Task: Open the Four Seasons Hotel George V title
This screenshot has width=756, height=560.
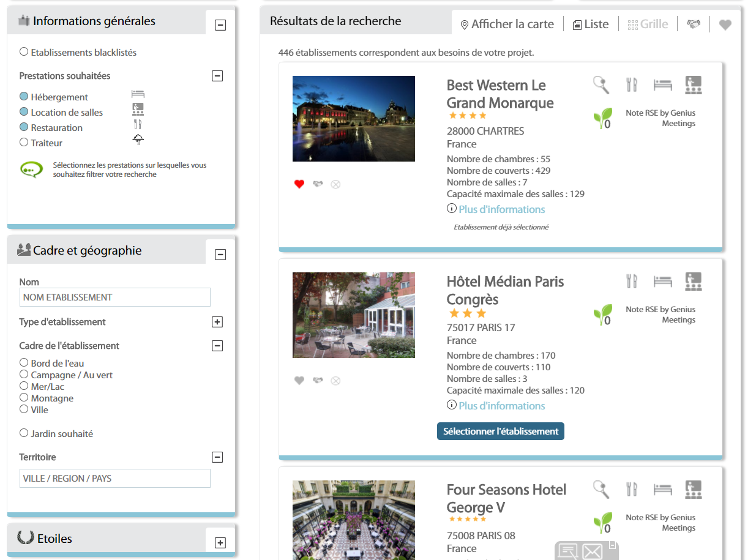Action: pos(507,498)
